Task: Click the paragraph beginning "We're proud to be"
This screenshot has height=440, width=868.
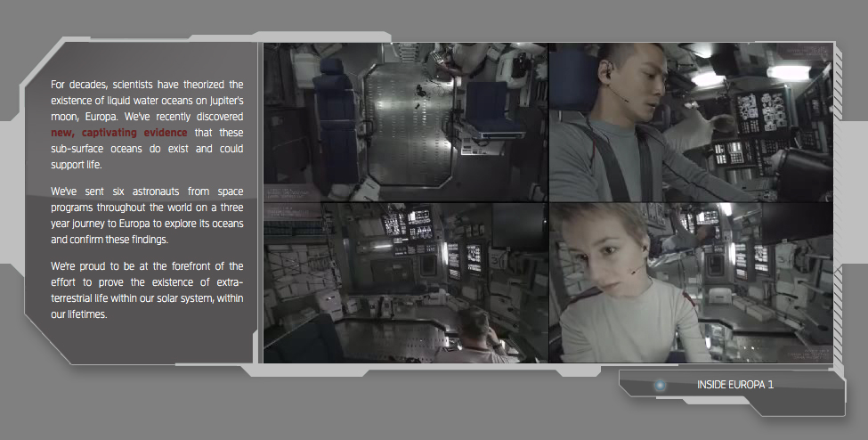Action: (147, 289)
